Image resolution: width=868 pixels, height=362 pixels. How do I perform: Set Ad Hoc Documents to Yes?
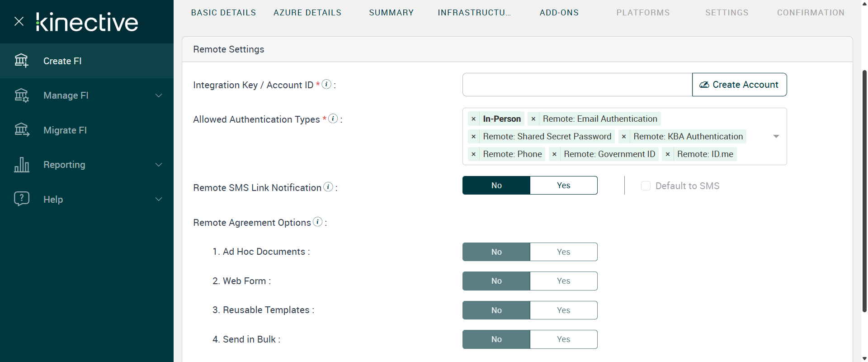pos(563,252)
